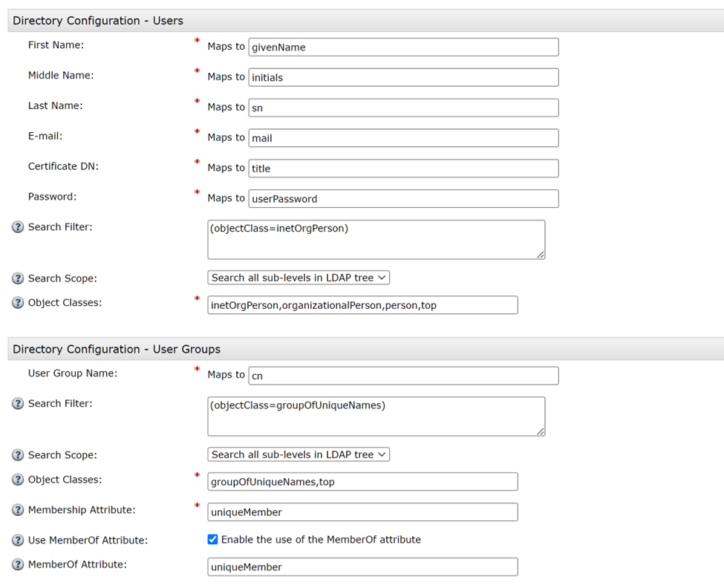Expand User Groups Search Scope dropdown
724x588 pixels.
[x=299, y=454]
